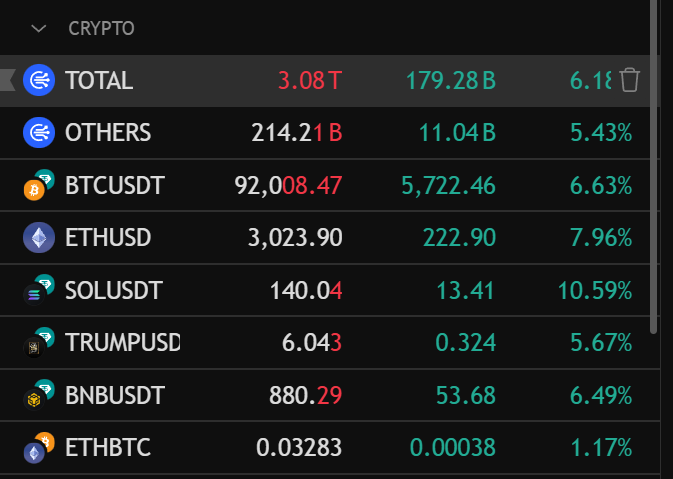Viewport: 673px width, 479px height.
Task: Select SOLUSDT last price 140.04
Action: (x=306, y=291)
